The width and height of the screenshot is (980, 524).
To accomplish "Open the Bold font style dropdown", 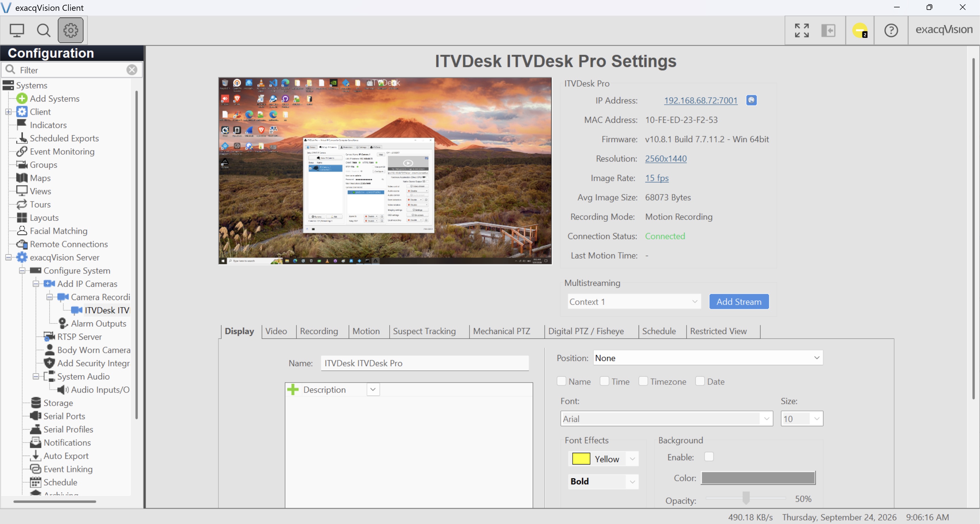I will coord(603,481).
